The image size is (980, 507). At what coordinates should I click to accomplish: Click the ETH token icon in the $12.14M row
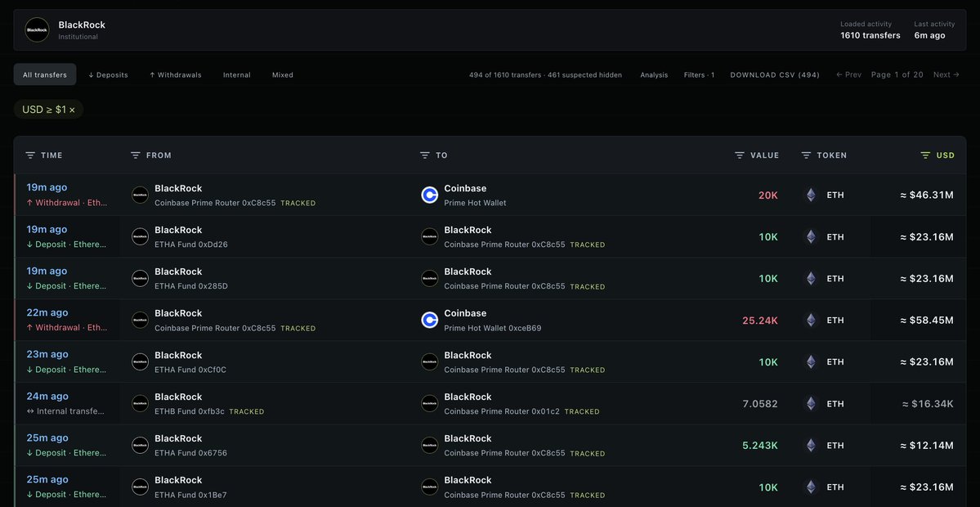coord(811,445)
